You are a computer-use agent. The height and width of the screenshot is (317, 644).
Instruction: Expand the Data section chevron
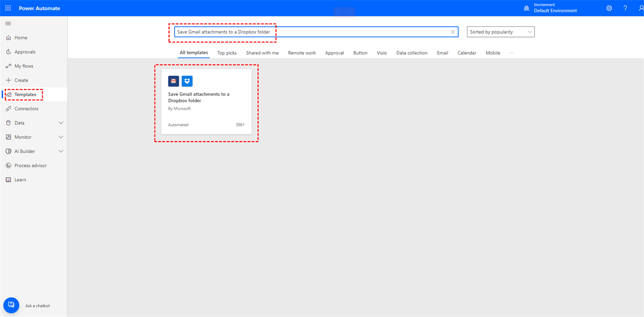point(61,123)
